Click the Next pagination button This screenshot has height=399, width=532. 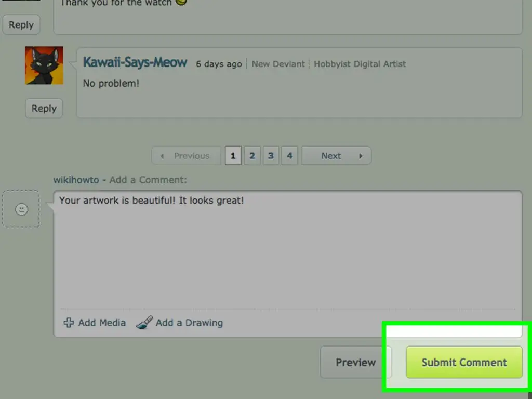coord(337,156)
